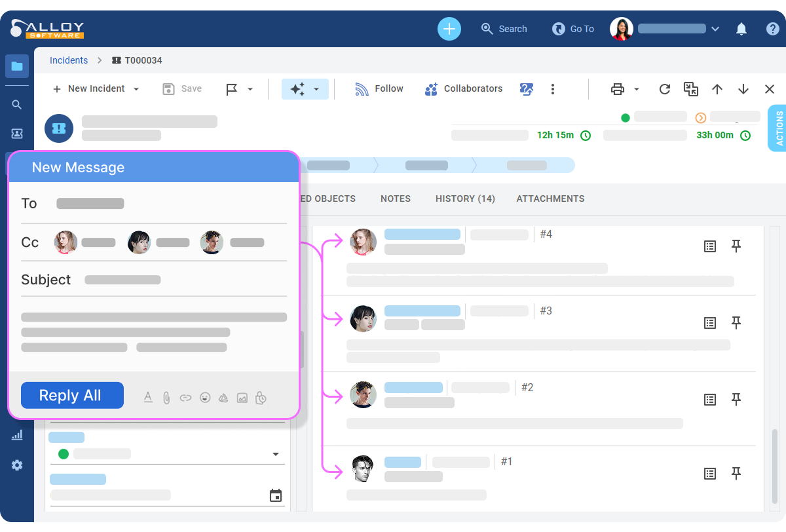Expand the AI sparkles dropdown arrow
This screenshot has height=532, width=786.
click(x=316, y=89)
